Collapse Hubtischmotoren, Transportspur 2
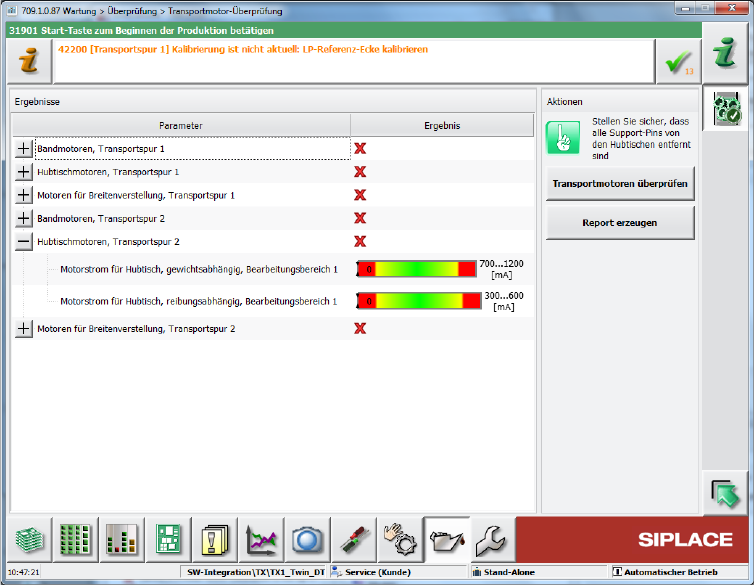The image size is (754, 585). coord(24,242)
